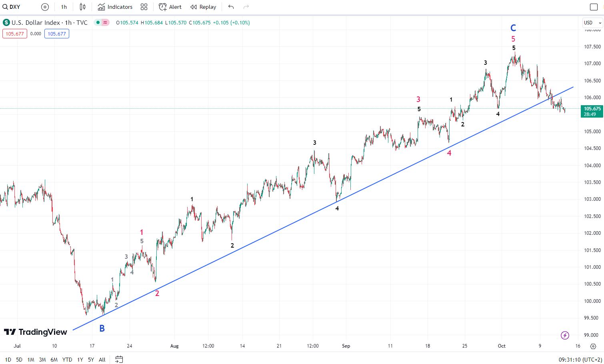
Task: Click the 100.000 price scale label
Action: tap(592, 301)
